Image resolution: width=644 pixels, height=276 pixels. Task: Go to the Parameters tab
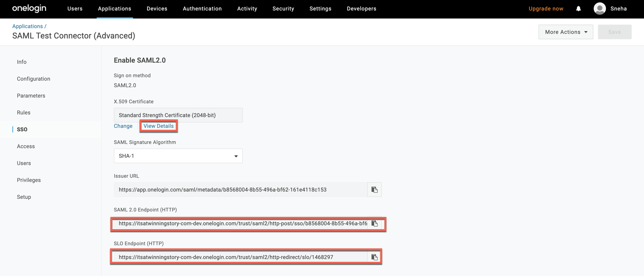click(x=31, y=96)
